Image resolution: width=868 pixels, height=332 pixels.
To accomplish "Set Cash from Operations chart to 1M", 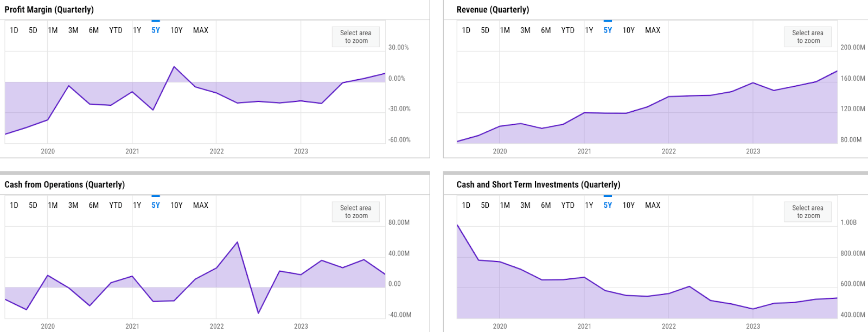I will [x=53, y=205].
